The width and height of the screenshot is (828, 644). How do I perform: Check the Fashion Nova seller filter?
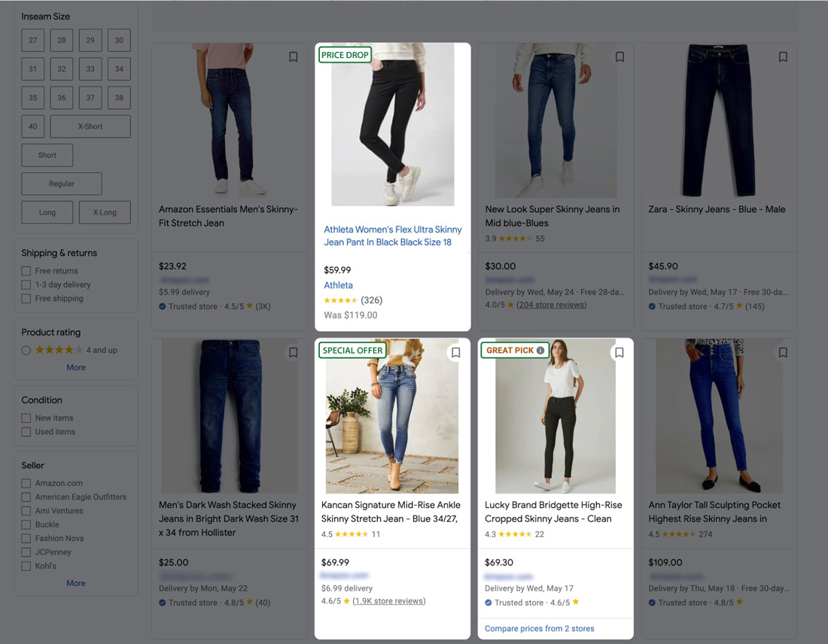coord(26,539)
